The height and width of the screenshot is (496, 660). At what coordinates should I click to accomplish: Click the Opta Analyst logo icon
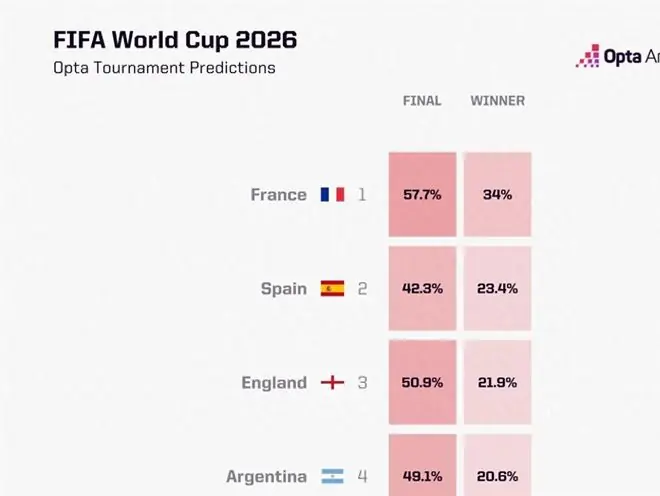click(x=588, y=56)
